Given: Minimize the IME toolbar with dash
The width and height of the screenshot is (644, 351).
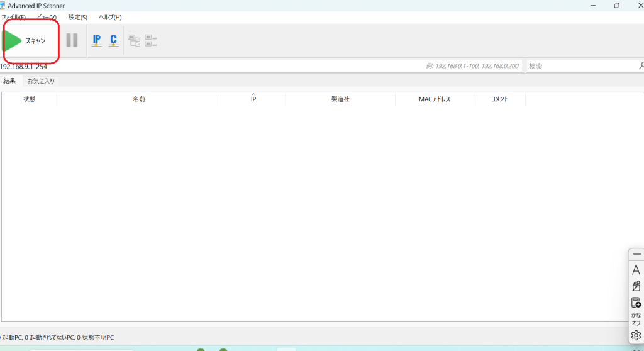Looking at the screenshot, I should coord(636,253).
